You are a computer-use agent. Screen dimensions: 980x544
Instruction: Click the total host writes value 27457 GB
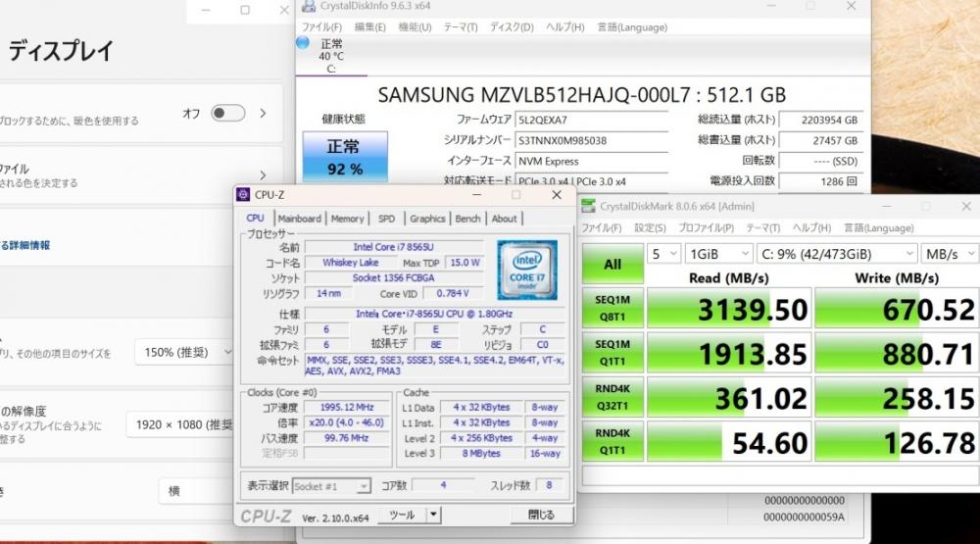click(820, 141)
